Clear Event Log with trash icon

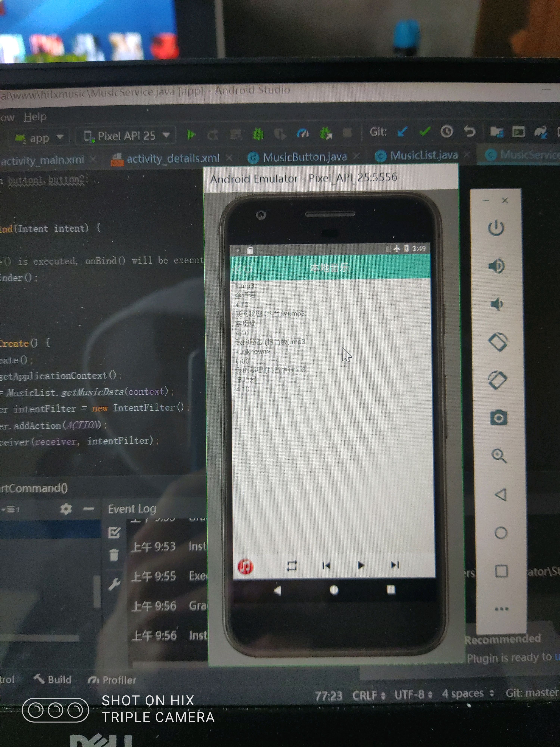point(114,555)
